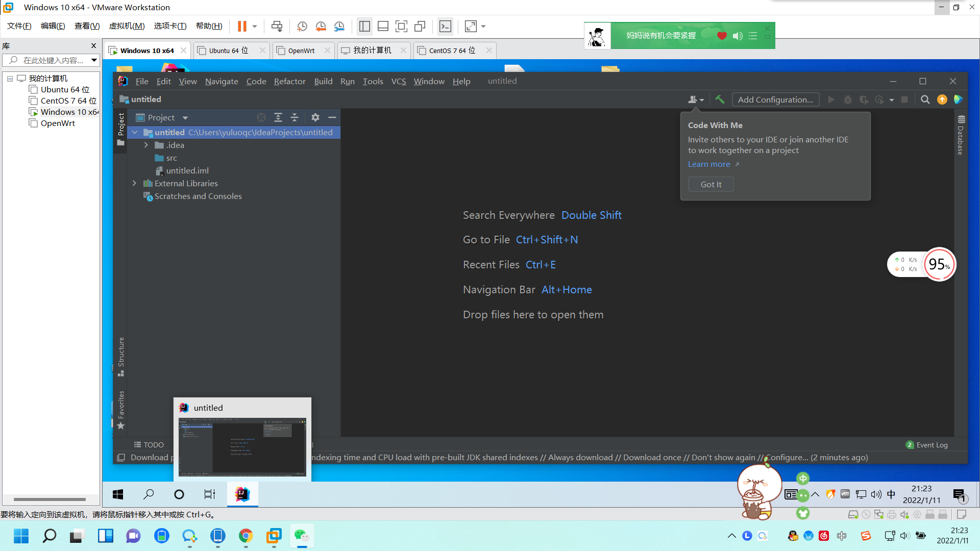The height and width of the screenshot is (551, 980).
Task: Open the Code With Me user icon
Action: pyautogui.click(x=695, y=99)
